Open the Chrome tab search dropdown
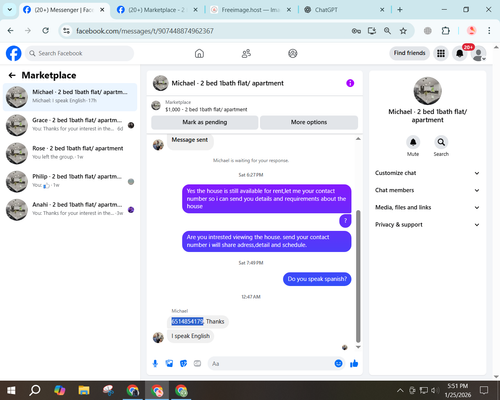 10,10
